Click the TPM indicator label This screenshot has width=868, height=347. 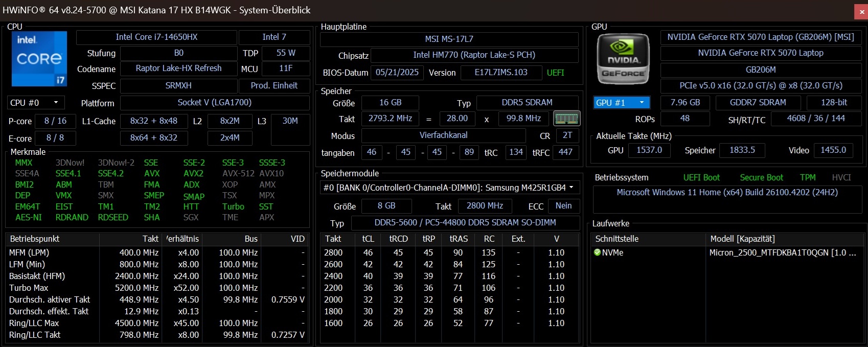(x=808, y=177)
